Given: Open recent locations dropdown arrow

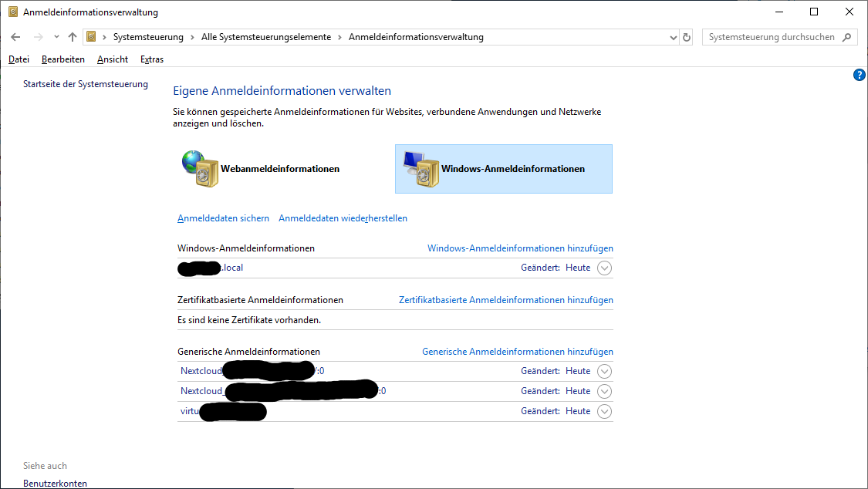Looking at the screenshot, I should click(x=56, y=37).
